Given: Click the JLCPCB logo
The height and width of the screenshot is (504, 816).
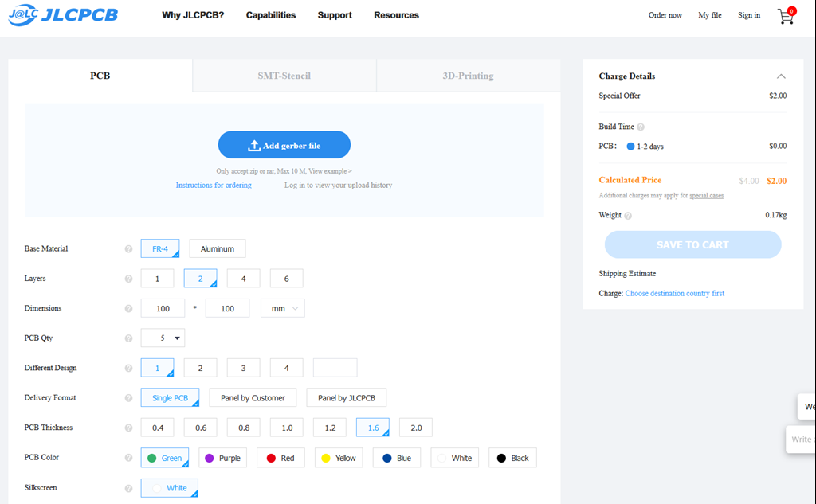Looking at the screenshot, I should click(63, 15).
